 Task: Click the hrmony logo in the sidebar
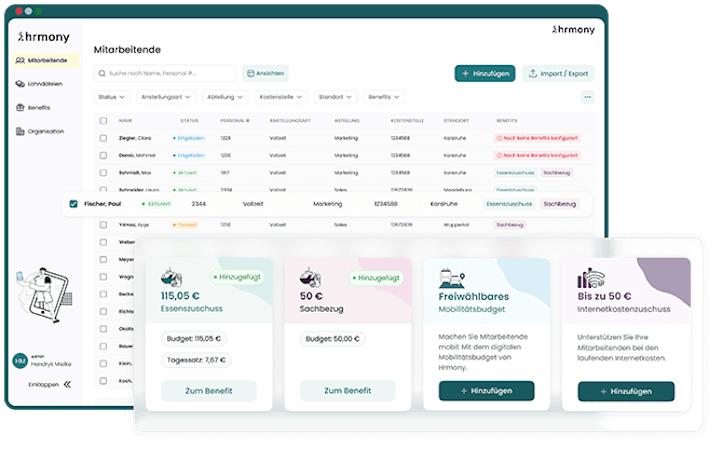pyautogui.click(x=44, y=37)
